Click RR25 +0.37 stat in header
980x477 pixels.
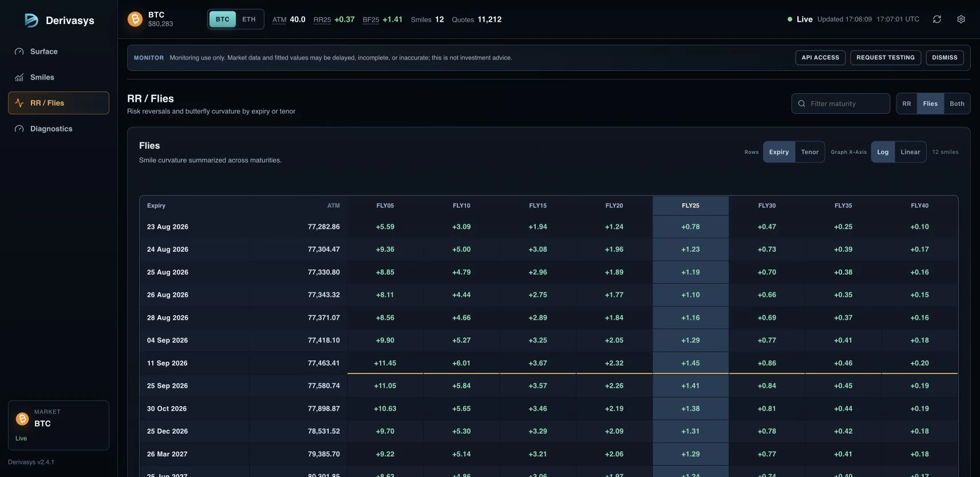click(334, 19)
